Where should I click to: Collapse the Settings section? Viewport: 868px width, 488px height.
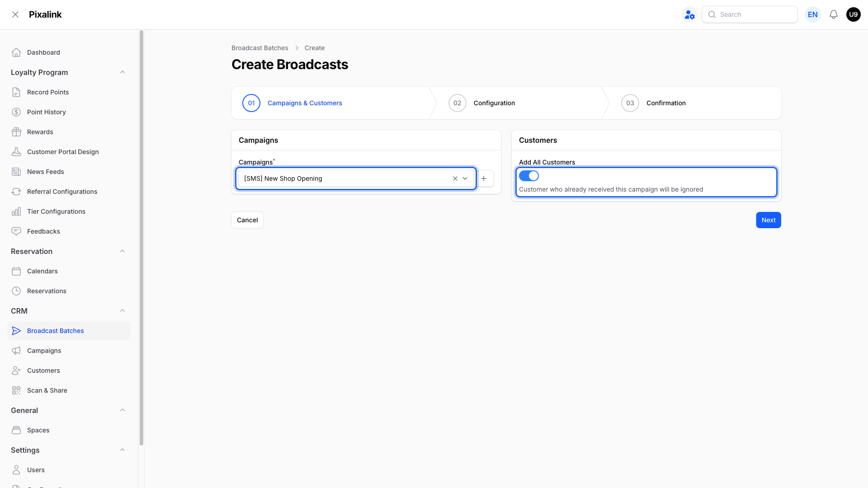tap(123, 450)
